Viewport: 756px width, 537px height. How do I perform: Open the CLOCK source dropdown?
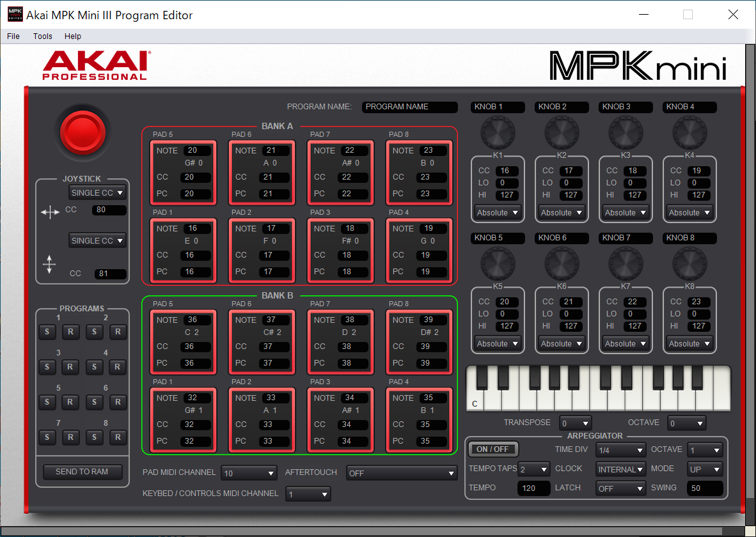(x=620, y=469)
